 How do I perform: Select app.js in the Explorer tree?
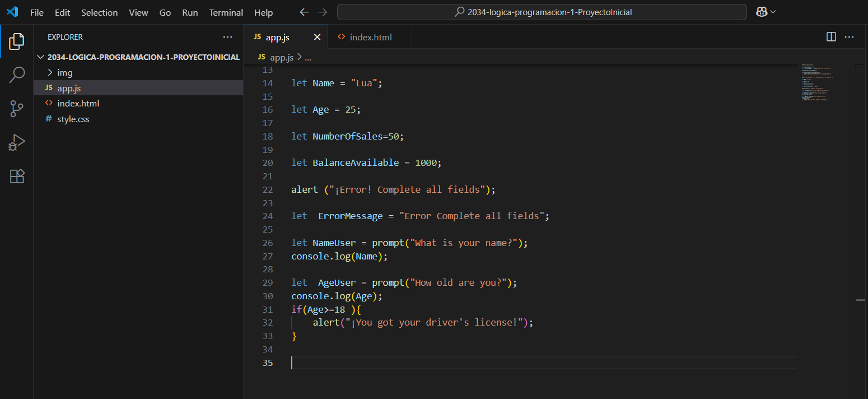point(138,88)
